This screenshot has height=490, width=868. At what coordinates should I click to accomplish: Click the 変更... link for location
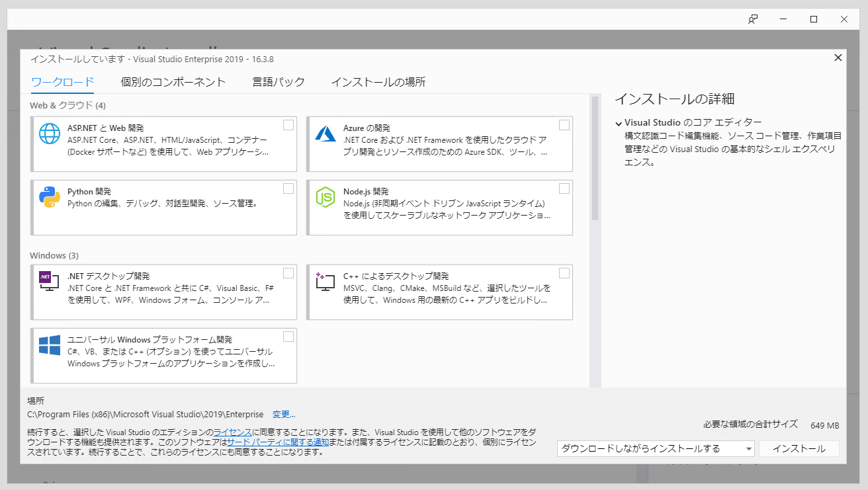(x=284, y=415)
